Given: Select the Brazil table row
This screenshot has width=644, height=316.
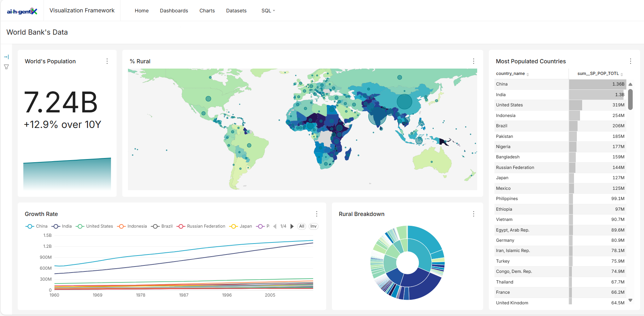Looking at the screenshot, I should (561, 126).
